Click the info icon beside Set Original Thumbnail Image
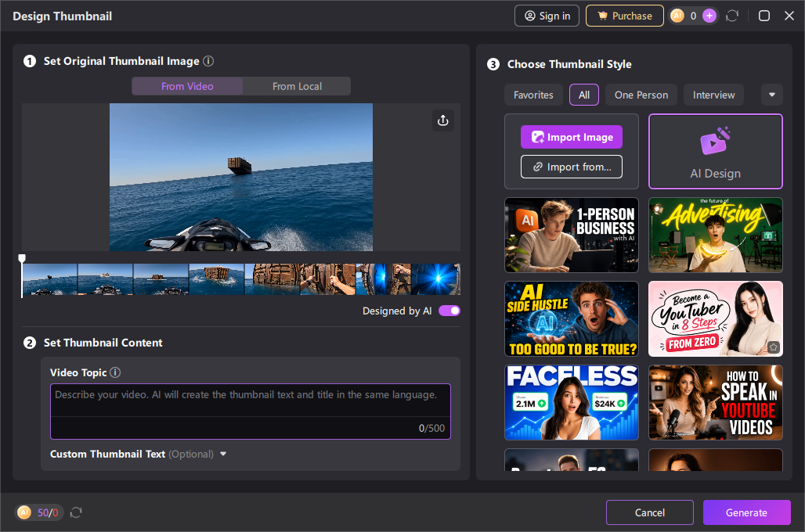This screenshot has width=805, height=532. [x=208, y=61]
